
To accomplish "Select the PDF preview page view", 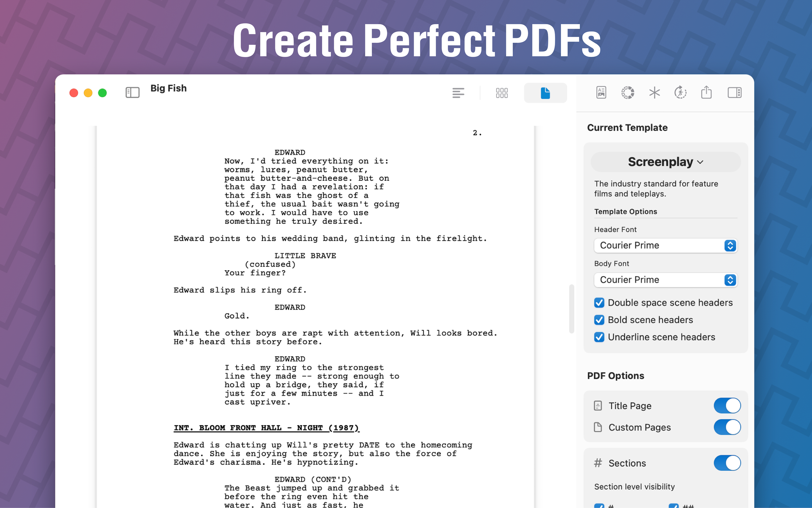I will click(545, 93).
